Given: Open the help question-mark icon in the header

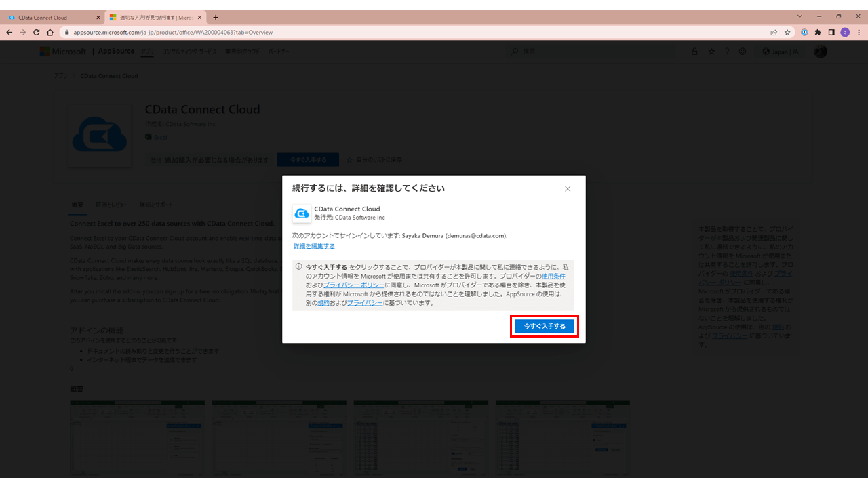Looking at the screenshot, I should (727, 52).
